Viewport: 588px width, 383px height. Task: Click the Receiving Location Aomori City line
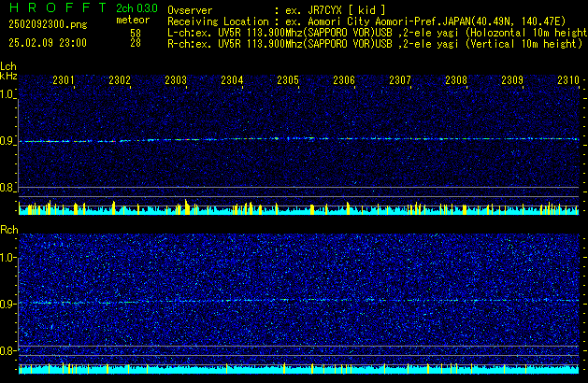pos(366,21)
